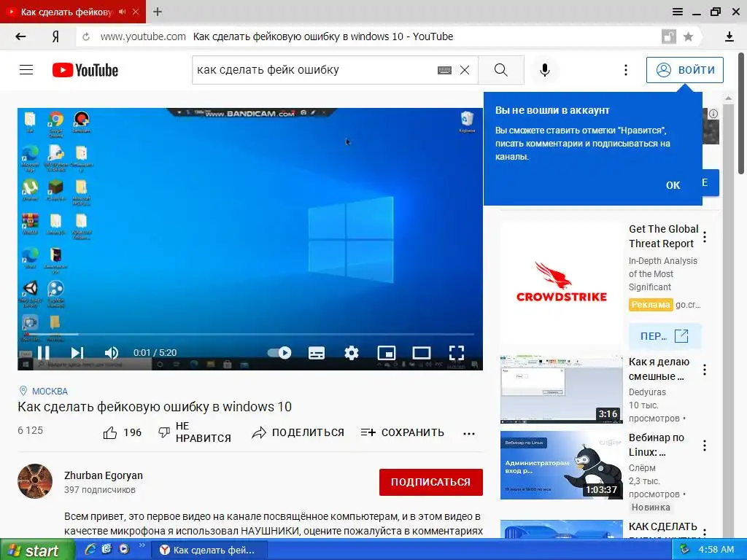
Task: Close the YouTube tab
Action: (x=136, y=12)
